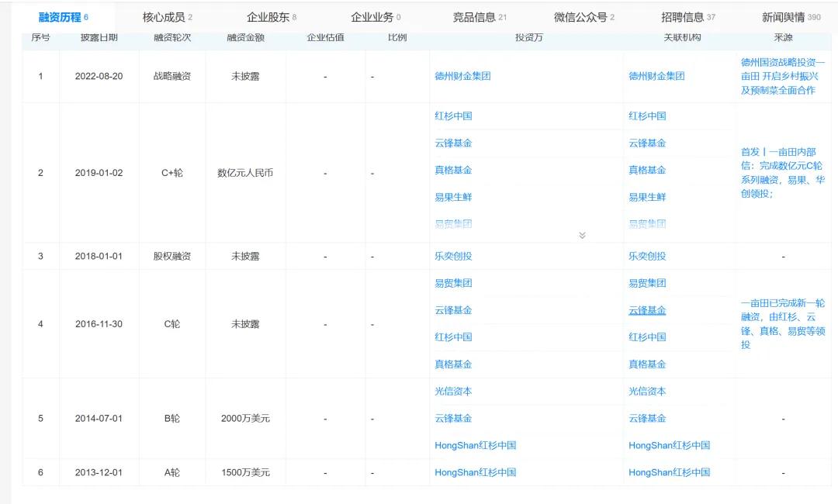Select the amount cell 2000万美元
This screenshot has height=504, width=838.
click(245, 419)
